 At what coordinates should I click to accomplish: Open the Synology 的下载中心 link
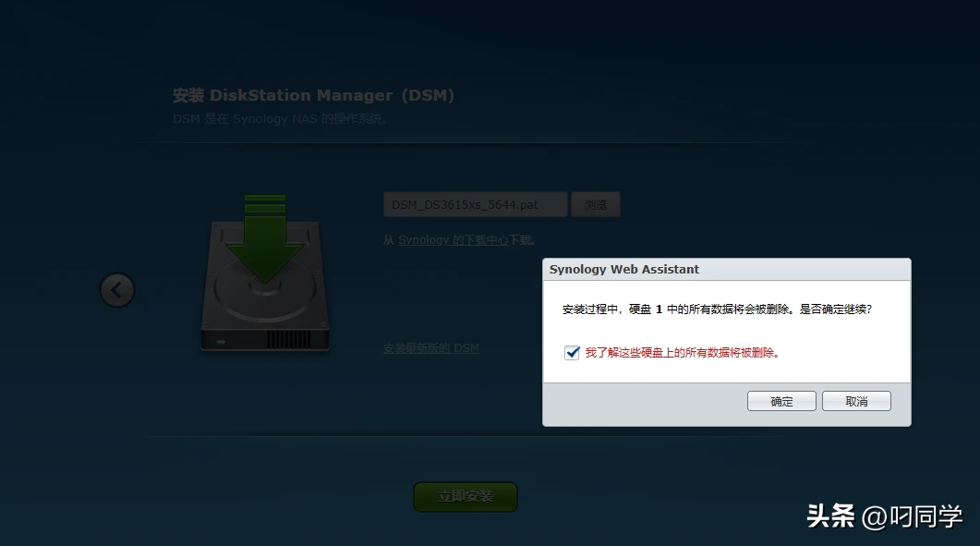[x=454, y=240]
